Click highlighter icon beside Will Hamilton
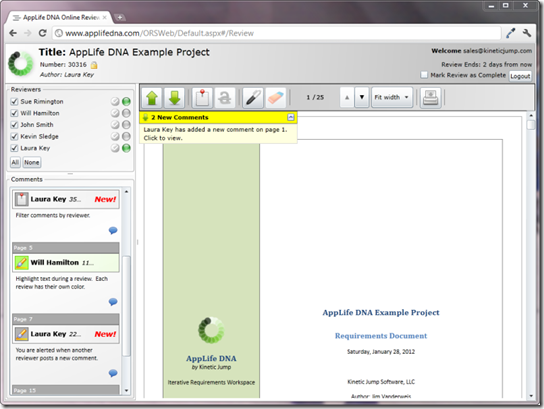544x409 pixels. 22,263
